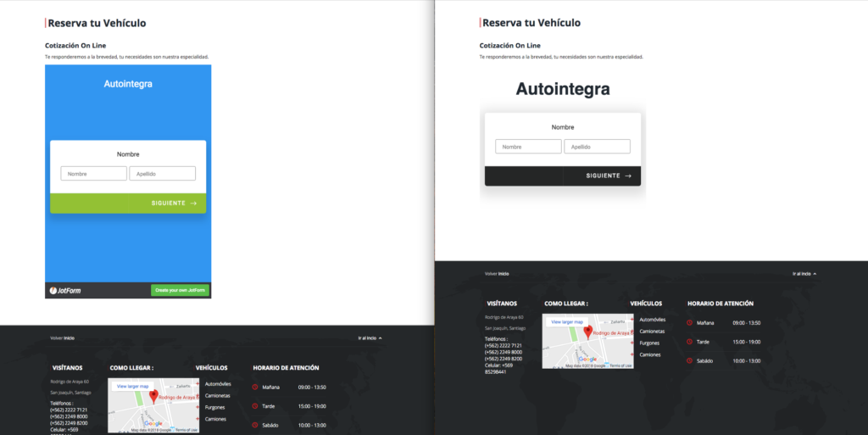This screenshot has height=435, width=868.
Task: Click Reserva tu Vehículo heading, left page
Action: 97,23
